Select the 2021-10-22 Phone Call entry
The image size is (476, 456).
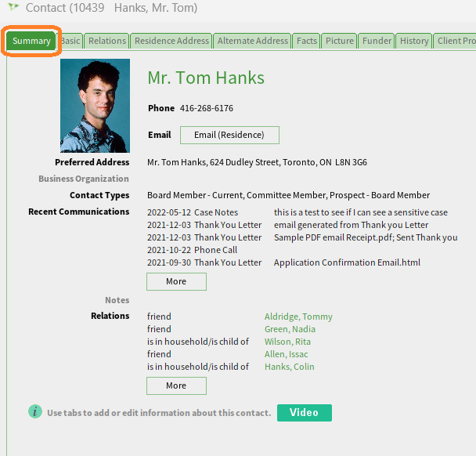click(x=192, y=250)
